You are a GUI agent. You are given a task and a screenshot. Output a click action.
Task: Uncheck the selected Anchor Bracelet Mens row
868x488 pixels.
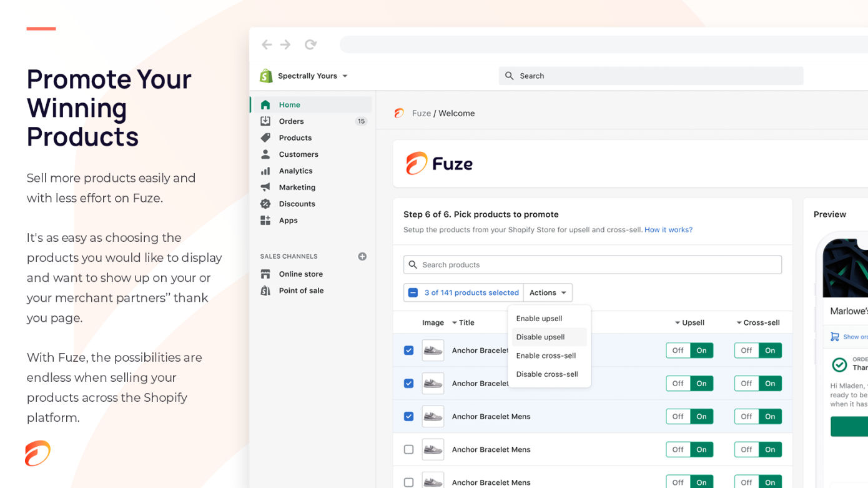(409, 416)
